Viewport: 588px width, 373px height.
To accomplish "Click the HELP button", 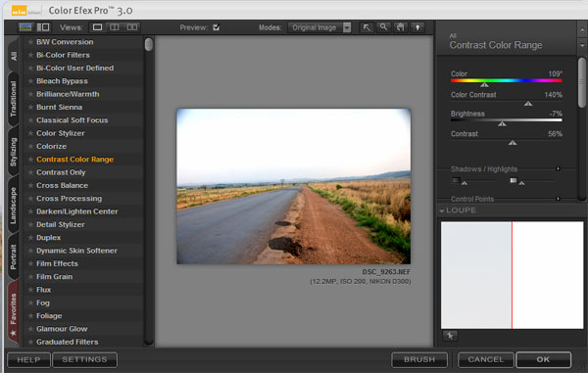I will coord(28,359).
